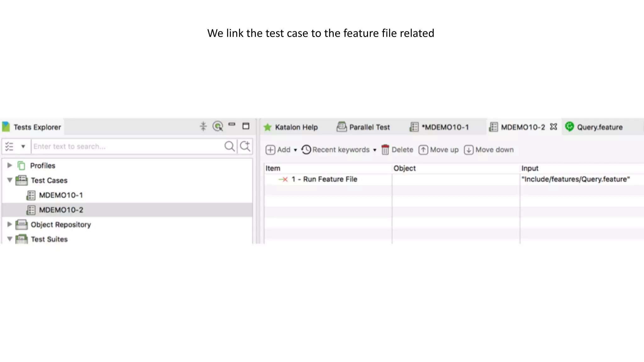644x362 pixels.
Task: Open MDEMO10-1 test case in the tree
Action: point(61,195)
